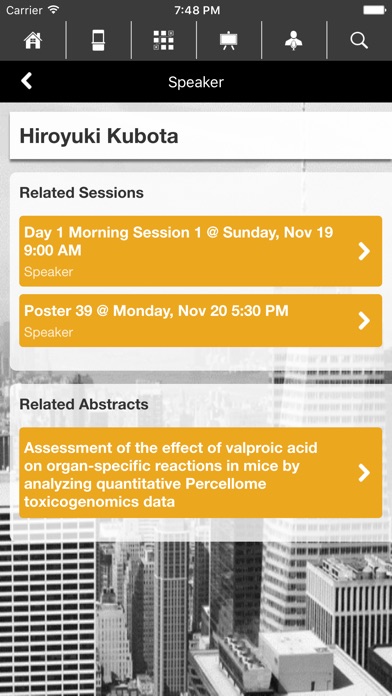Screen dimensions: 392x696
Task: Tap the Speaker page title
Action: 196,82
